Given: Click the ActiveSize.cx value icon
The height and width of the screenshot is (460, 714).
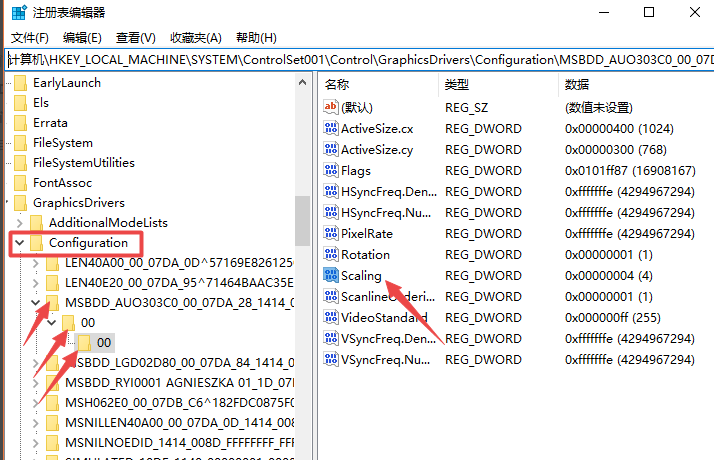Looking at the screenshot, I should click(331, 128).
